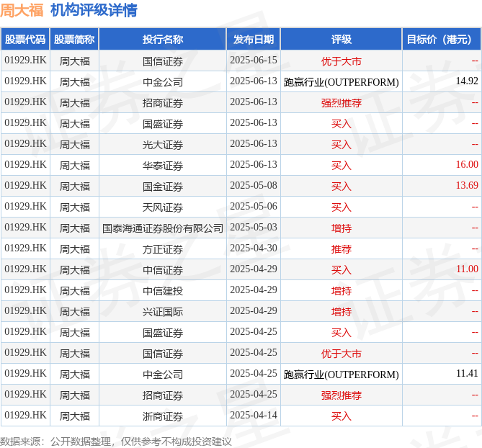This screenshot has width=482, height=448.
Task: Click the date 2025-04-30
Action: tap(254, 248)
